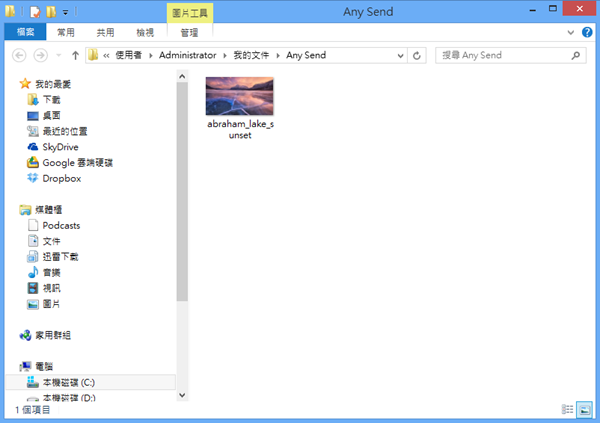Open 文件 documents library
The width and height of the screenshot is (600, 423).
pos(51,241)
